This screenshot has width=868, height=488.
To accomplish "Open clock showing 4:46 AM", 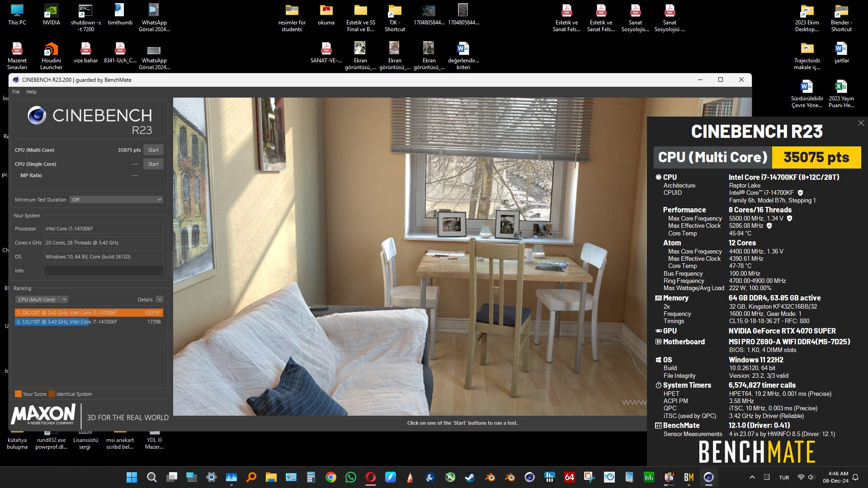I will click(835, 477).
